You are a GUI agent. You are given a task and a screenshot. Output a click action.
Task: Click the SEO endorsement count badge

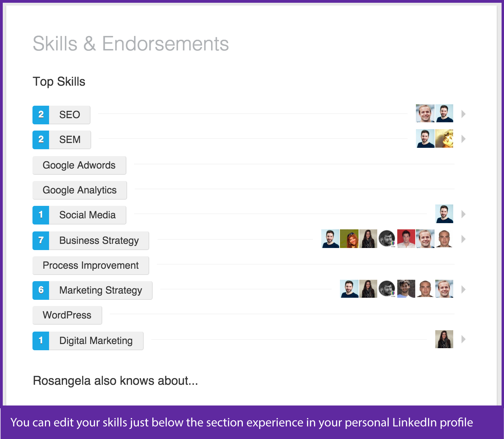pos(41,115)
